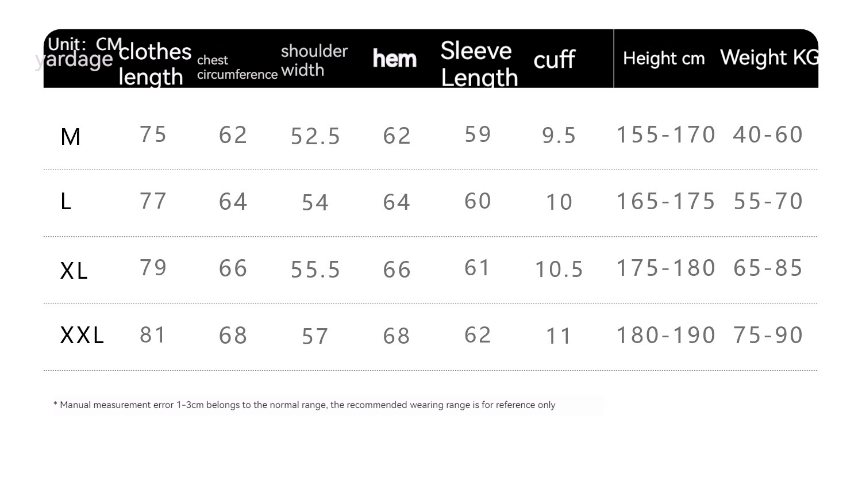
Task: Select the weight range 65-85
Action: tap(768, 268)
